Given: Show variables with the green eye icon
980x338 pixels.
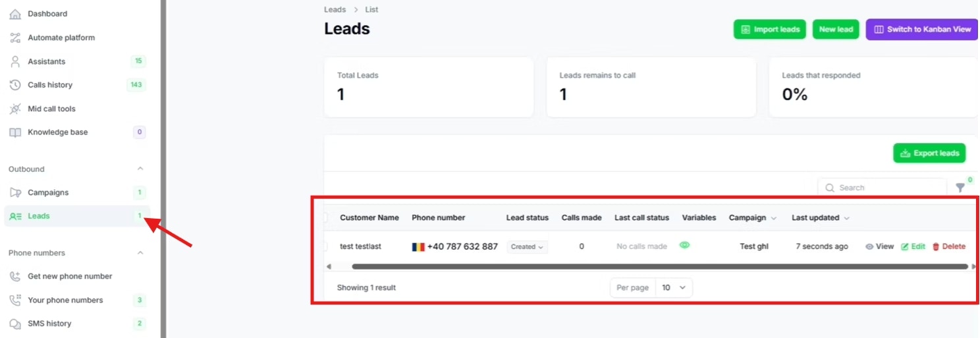Looking at the screenshot, I should click(x=685, y=245).
